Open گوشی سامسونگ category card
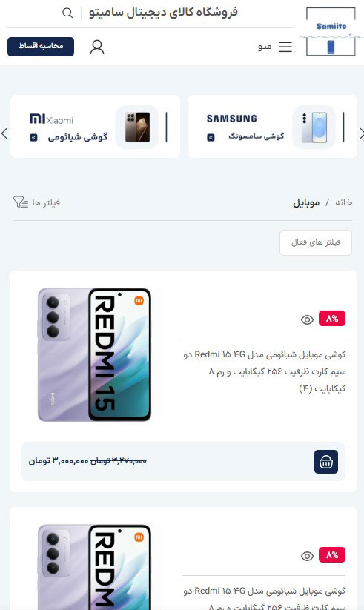 click(x=272, y=127)
